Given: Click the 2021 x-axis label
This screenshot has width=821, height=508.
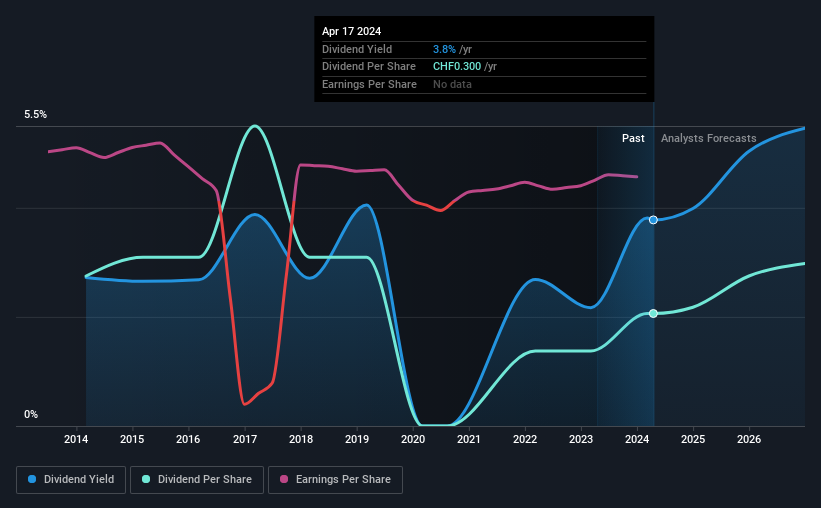Looking at the screenshot, I should tap(469, 439).
